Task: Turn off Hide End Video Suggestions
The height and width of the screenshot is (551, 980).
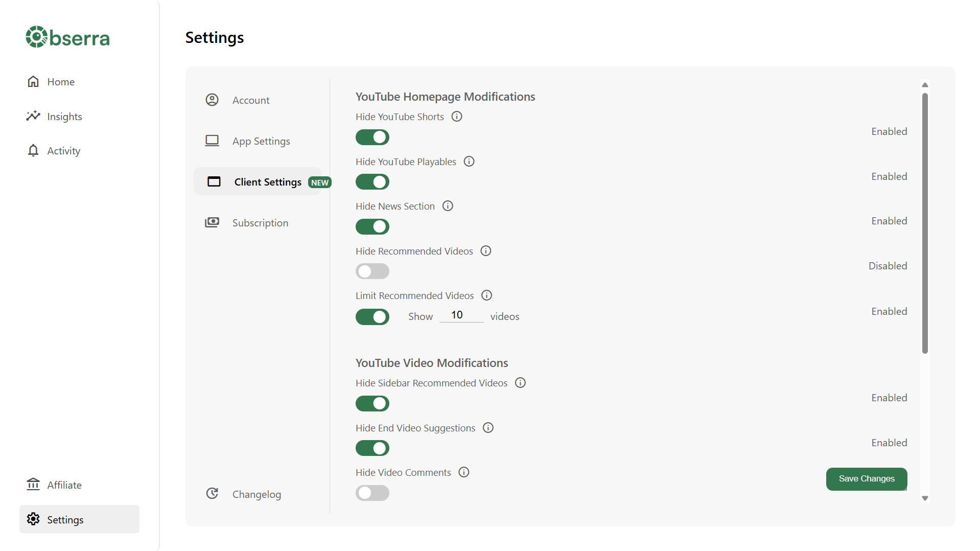Action: coord(372,448)
